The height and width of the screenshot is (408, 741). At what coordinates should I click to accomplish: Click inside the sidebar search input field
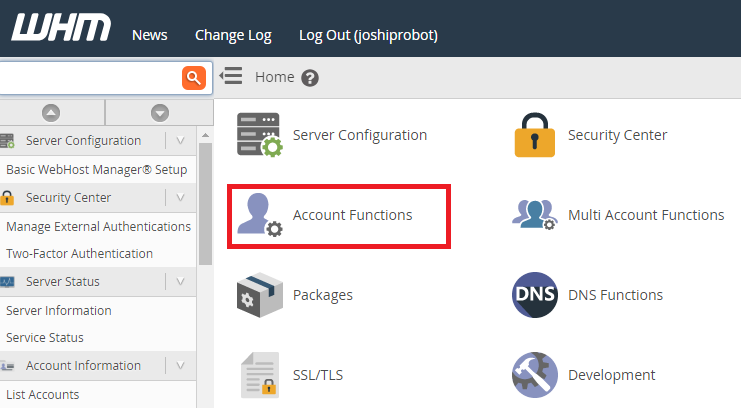click(x=90, y=78)
